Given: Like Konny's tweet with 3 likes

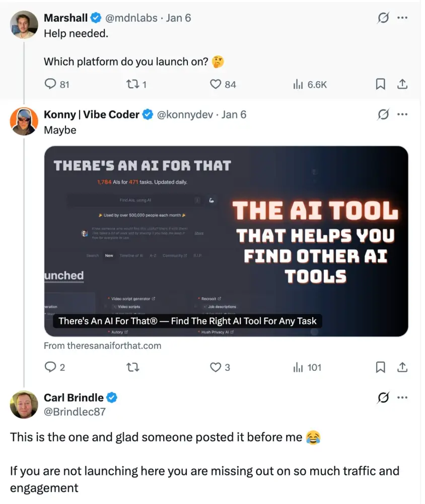Looking at the screenshot, I should click(x=216, y=367).
